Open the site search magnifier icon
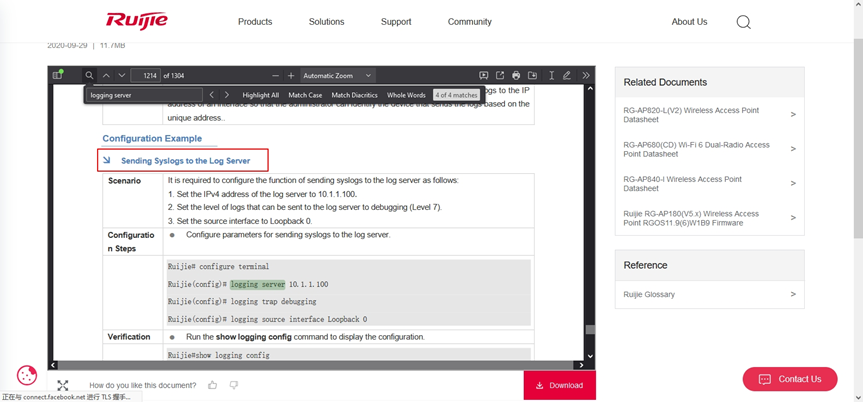 coord(743,22)
